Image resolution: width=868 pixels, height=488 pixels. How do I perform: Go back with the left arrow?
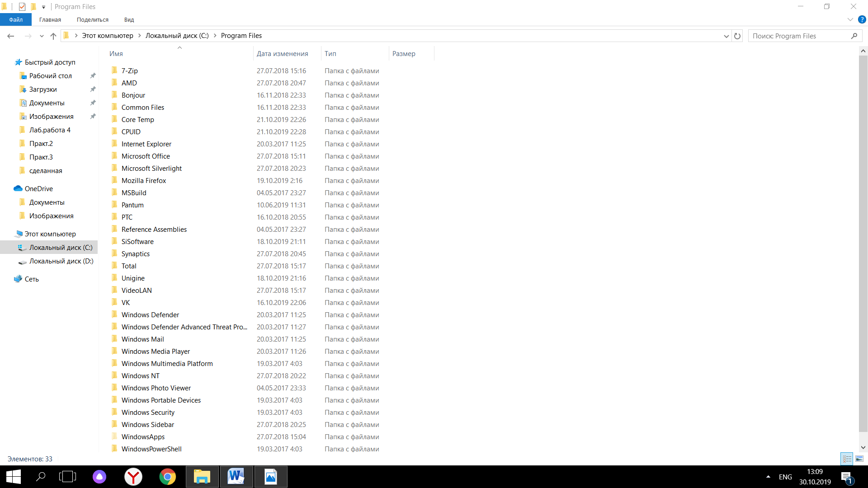tap(11, 36)
